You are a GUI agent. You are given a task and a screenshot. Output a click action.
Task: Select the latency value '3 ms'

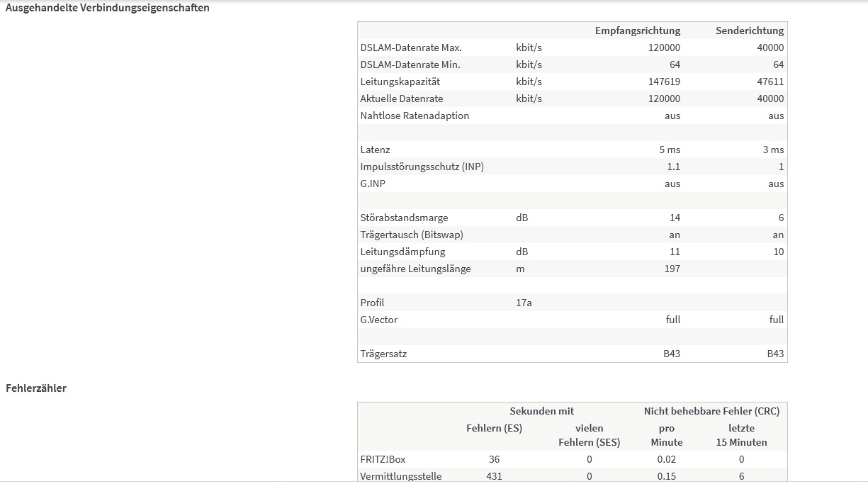[773, 150]
